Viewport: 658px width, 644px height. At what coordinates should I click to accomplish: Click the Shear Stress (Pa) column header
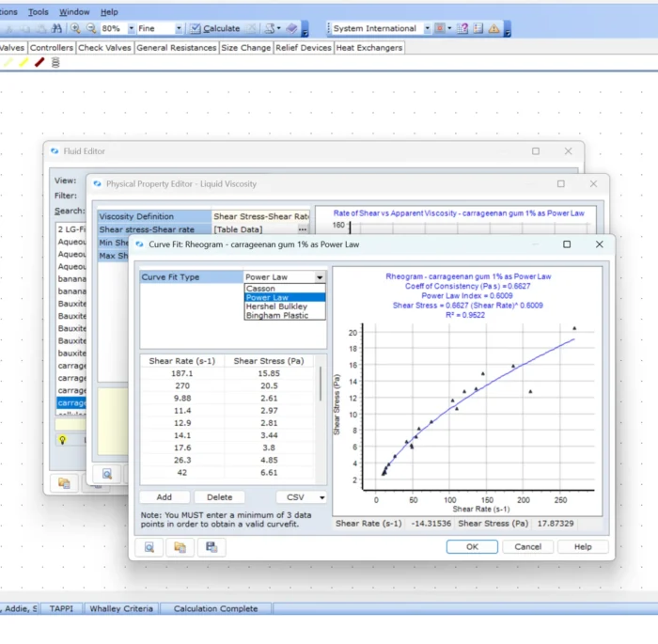pyautogui.click(x=269, y=361)
